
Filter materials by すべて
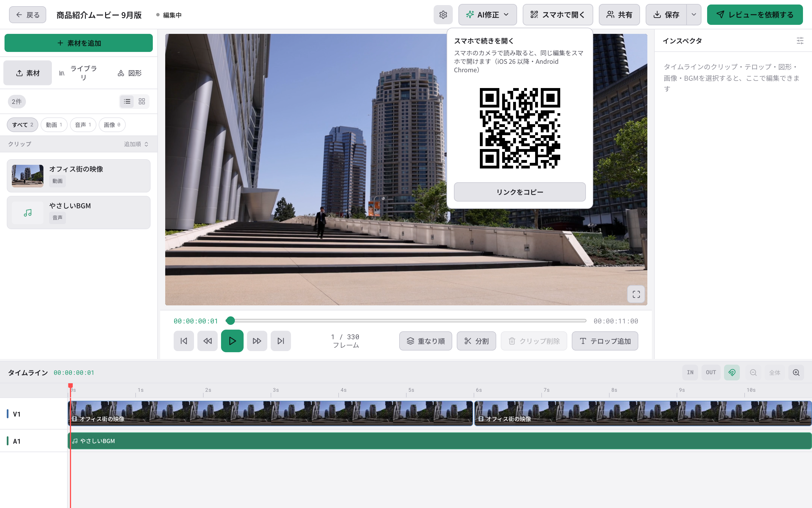[23, 125]
